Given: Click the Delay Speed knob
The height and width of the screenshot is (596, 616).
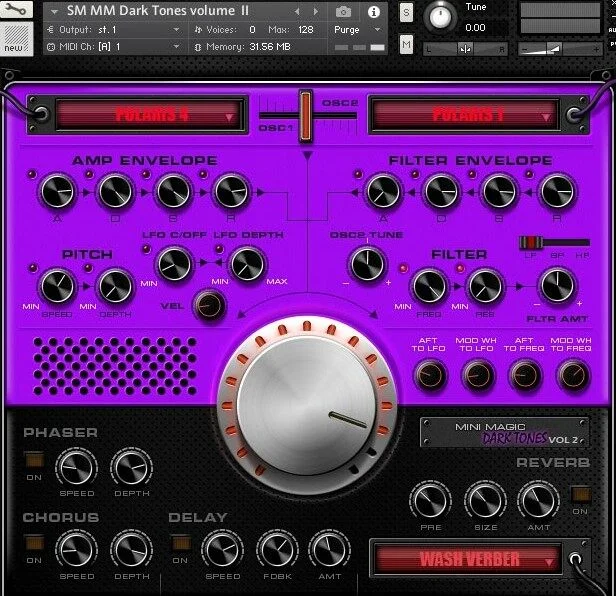Looking at the screenshot, I should [222, 550].
